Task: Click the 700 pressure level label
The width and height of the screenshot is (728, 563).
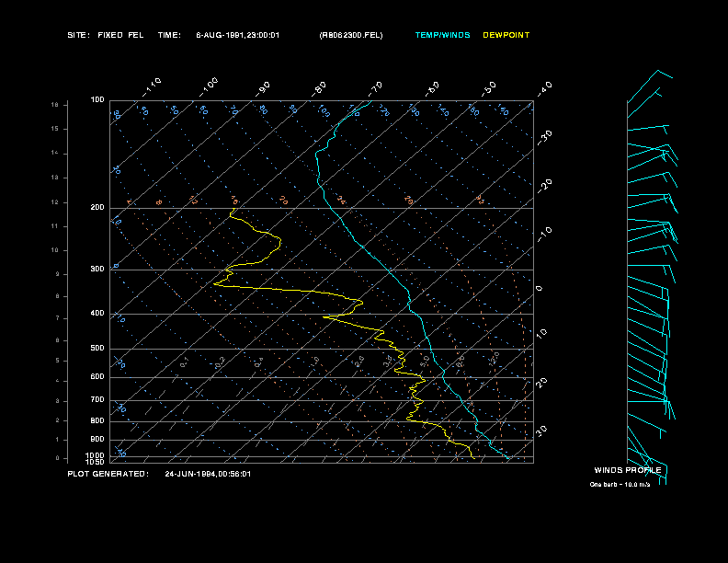Action: click(x=97, y=400)
